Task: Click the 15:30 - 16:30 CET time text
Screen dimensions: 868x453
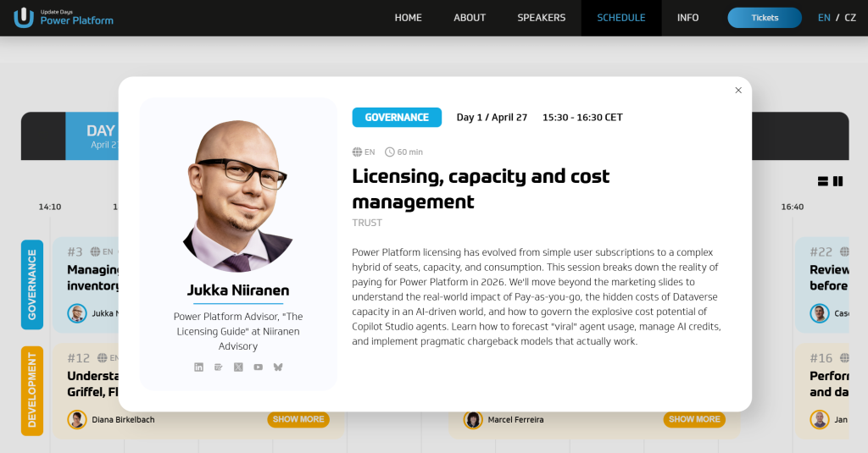Action: (x=582, y=117)
